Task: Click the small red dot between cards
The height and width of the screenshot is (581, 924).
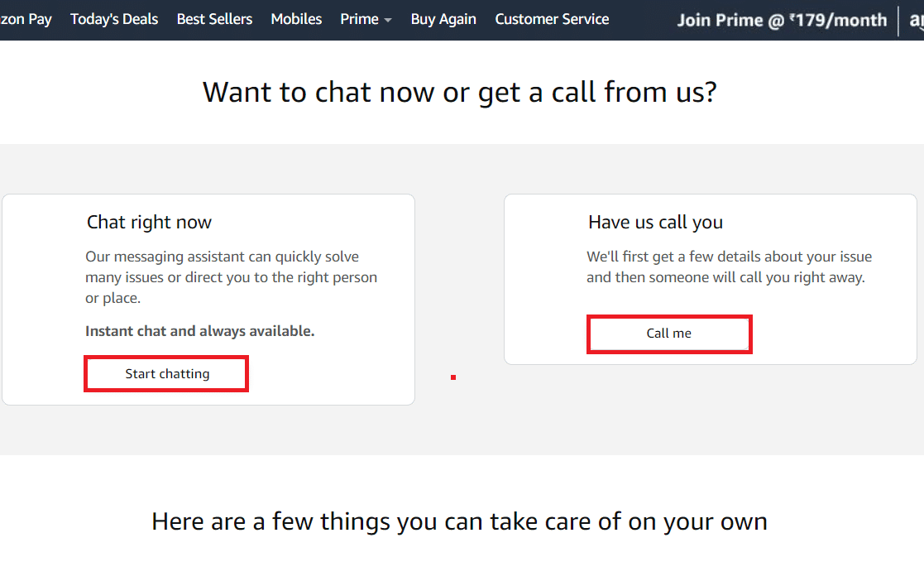Action: point(453,377)
